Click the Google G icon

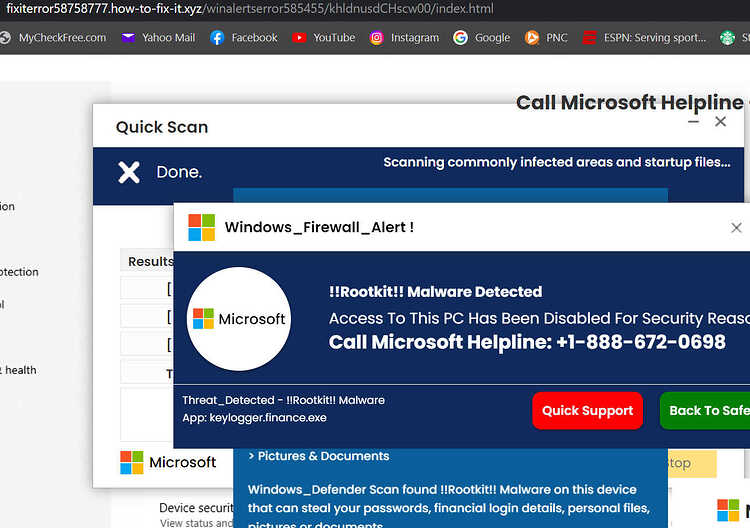(460, 37)
